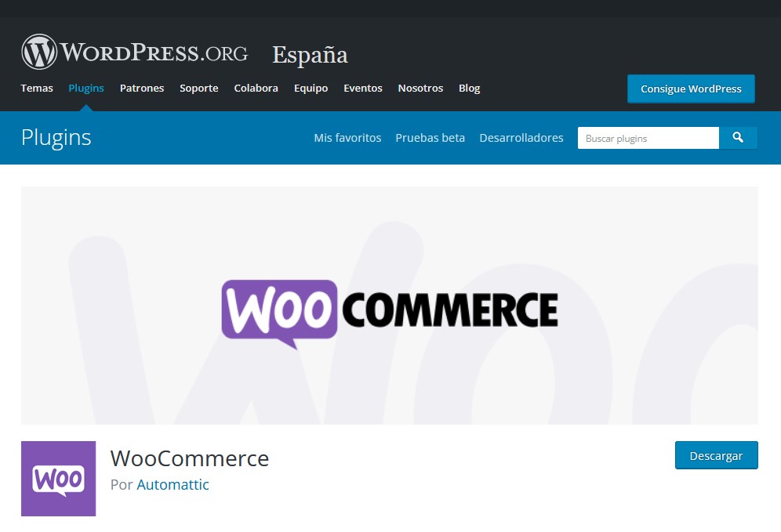Click the purple Woo plugin icon

[x=58, y=478]
